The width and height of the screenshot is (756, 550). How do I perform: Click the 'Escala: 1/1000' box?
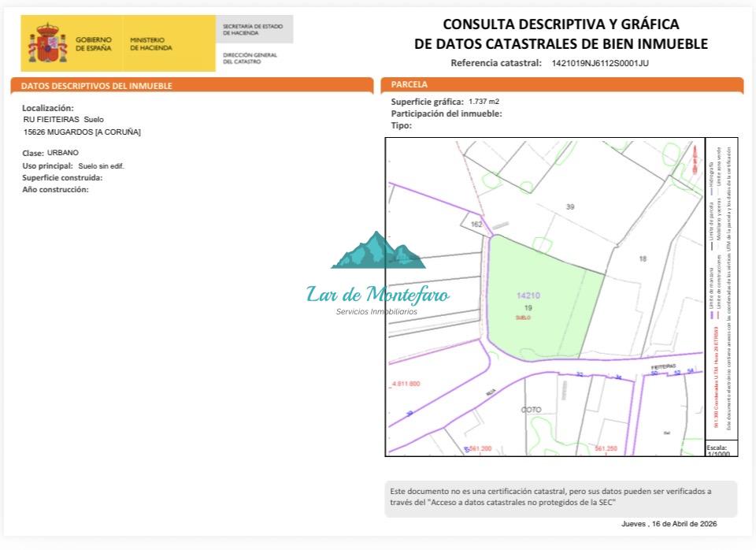[x=721, y=449]
